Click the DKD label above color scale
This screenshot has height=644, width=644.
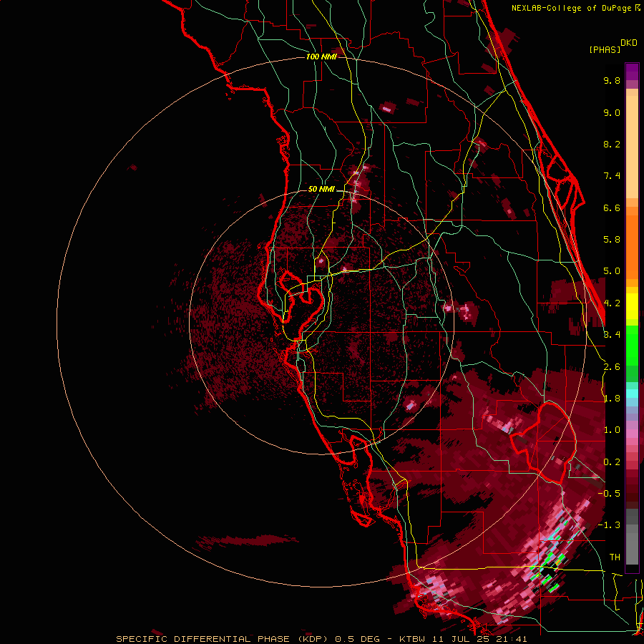[x=629, y=42]
